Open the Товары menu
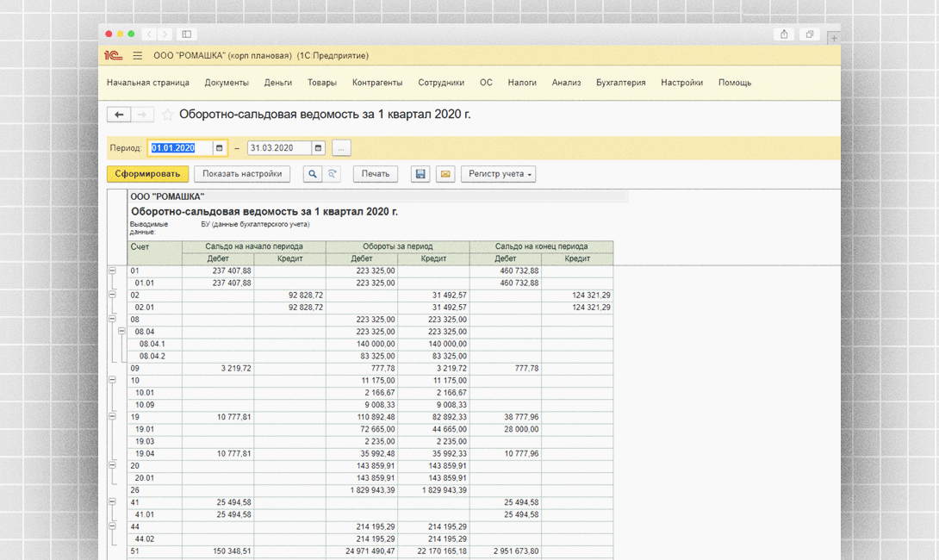939x560 pixels. [x=322, y=83]
